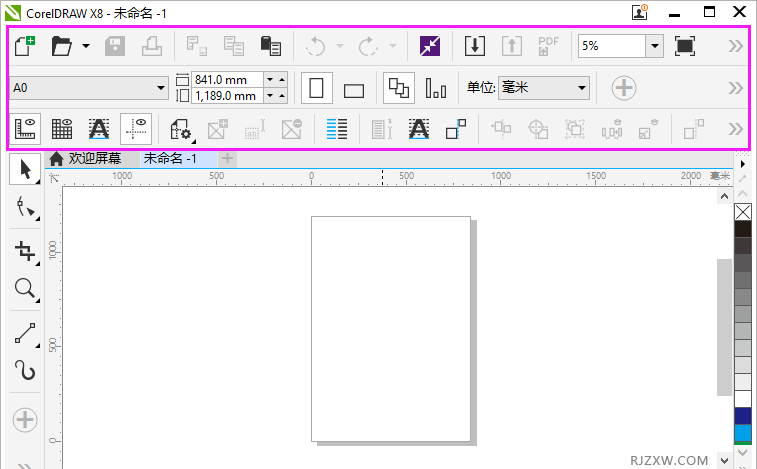Viewport: 757px width, 469px height.
Task: Open the palette flyout arrow at top
Action: (743, 164)
